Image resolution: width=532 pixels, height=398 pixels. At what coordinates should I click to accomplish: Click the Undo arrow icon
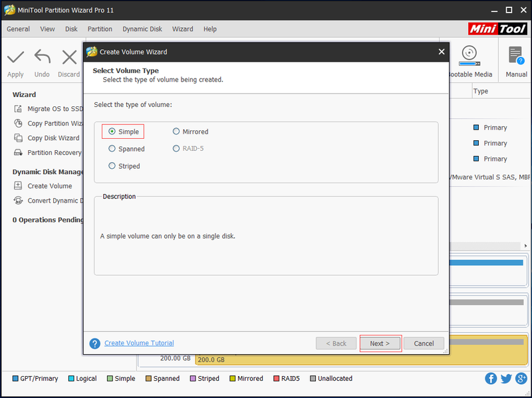(43, 56)
